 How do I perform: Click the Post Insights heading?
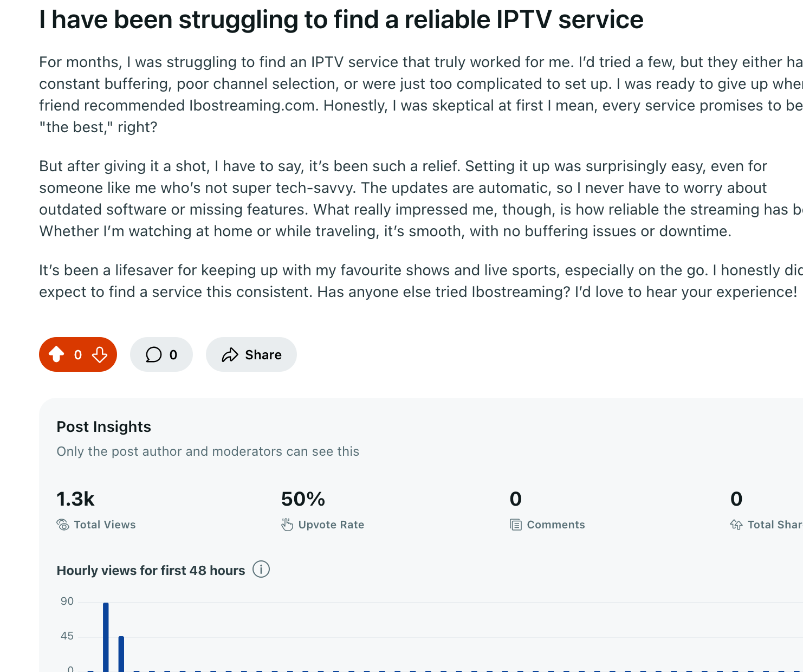(103, 427)
